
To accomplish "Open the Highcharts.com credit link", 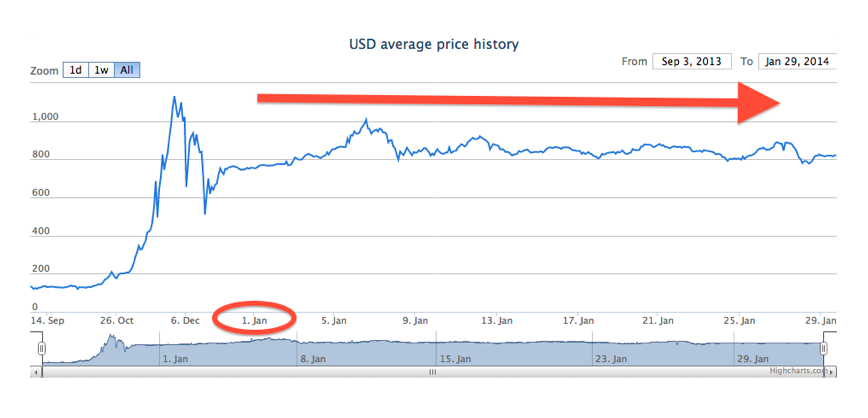I will [799, 370].
